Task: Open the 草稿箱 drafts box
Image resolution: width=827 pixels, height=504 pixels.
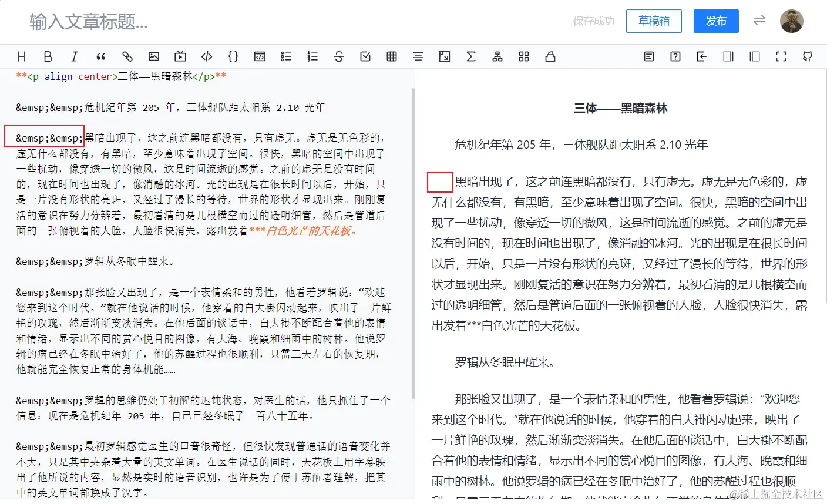Action: pos(654,21)
